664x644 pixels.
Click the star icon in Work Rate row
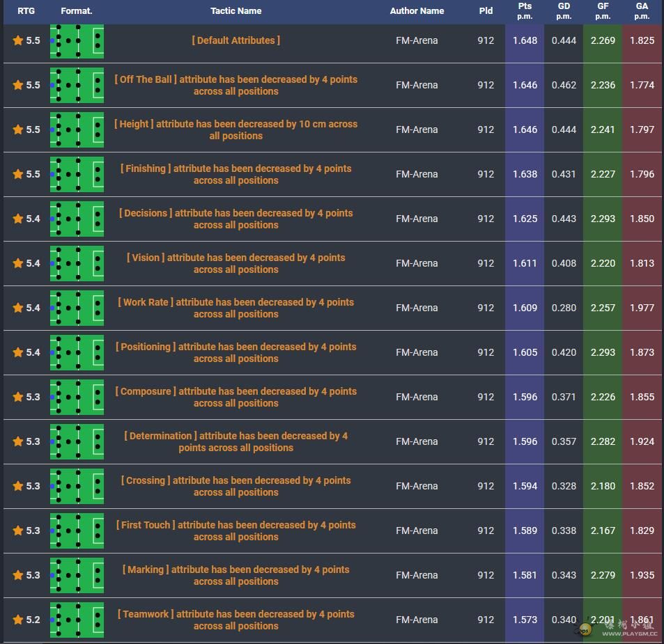pyautogui.click(x=18, y=307)
